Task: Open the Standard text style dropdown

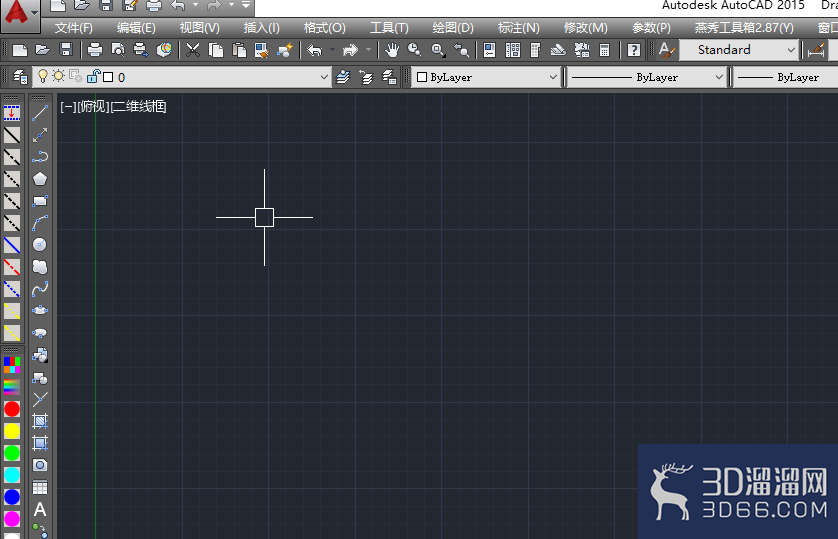Action: click(x=789, y=49)
